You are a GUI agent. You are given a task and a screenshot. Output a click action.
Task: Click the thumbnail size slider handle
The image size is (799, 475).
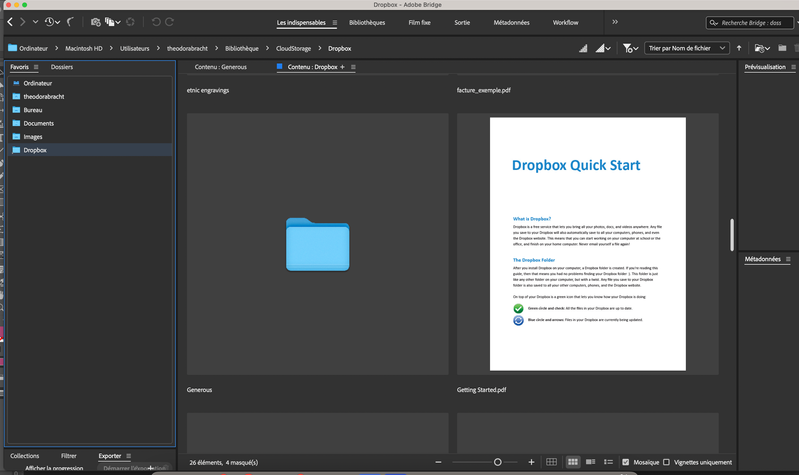pos(497,462)
